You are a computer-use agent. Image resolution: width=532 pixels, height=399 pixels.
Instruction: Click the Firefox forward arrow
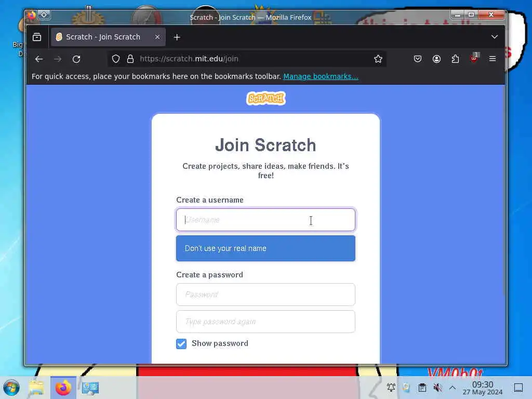tap(58, 59)
